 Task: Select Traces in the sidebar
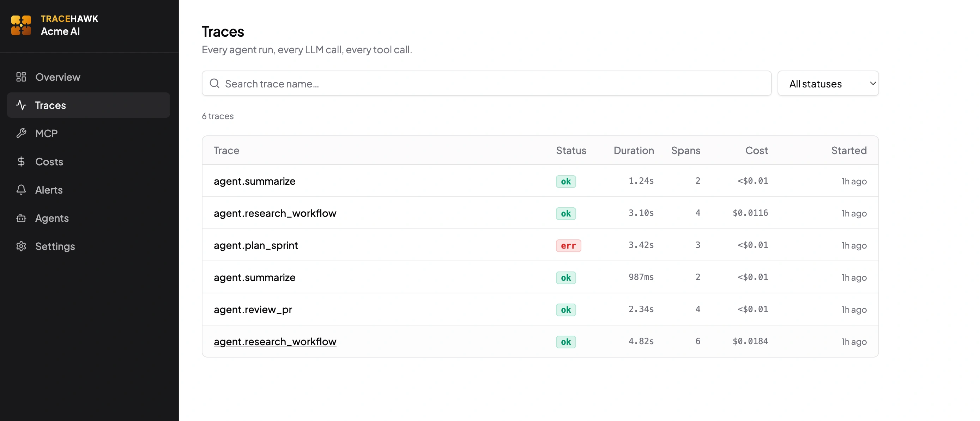[50, 105]
